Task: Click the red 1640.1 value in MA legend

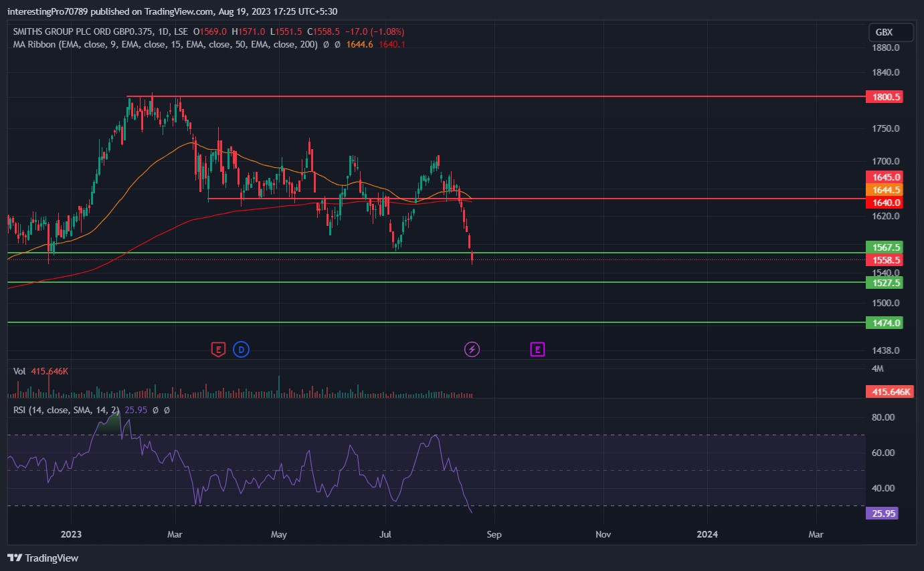Action: 392,44
